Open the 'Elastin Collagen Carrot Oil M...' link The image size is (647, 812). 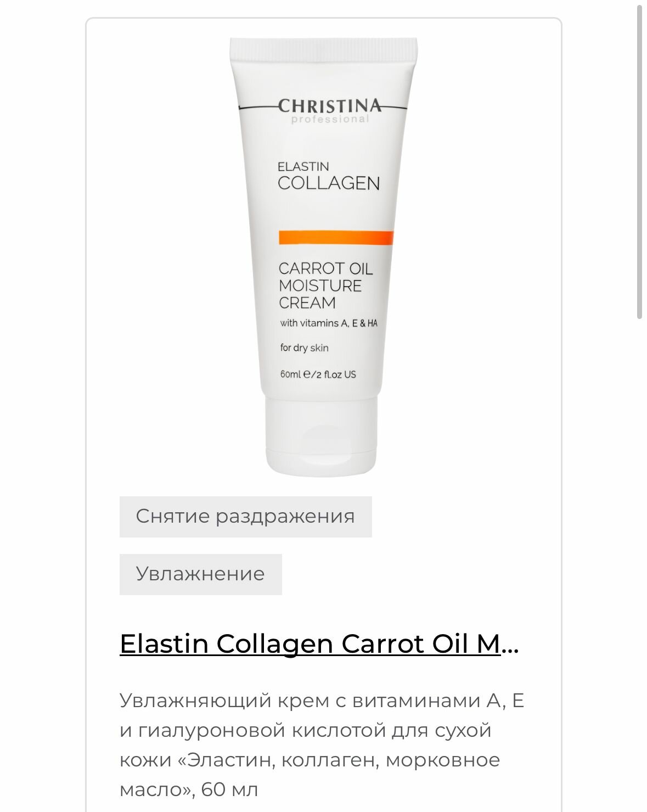tap(319, 643)
